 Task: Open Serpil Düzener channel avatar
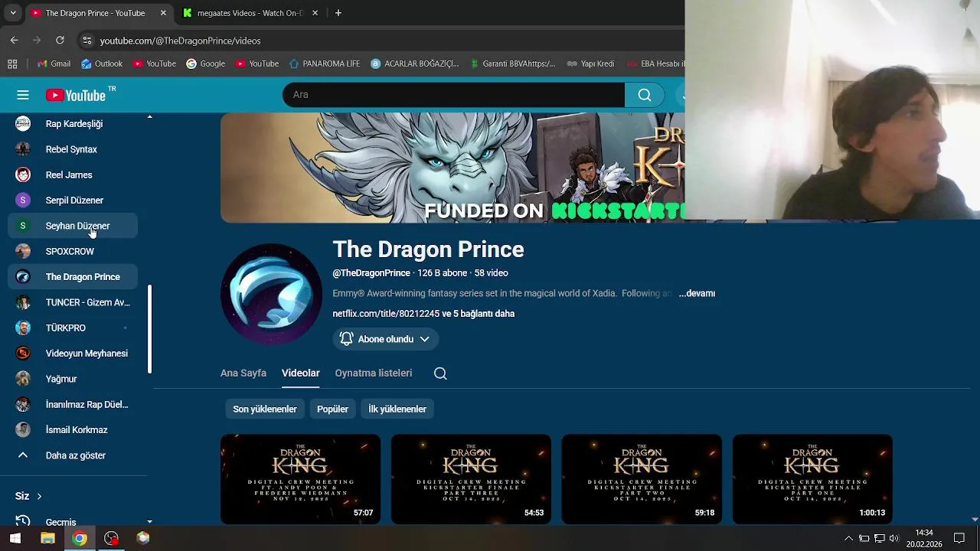(x=23, y=201)
